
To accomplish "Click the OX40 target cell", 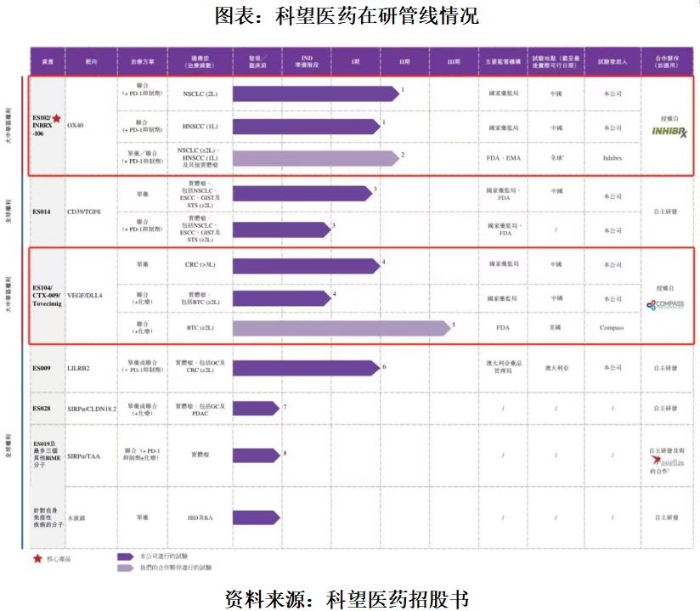I will click(x=91, y=126).
